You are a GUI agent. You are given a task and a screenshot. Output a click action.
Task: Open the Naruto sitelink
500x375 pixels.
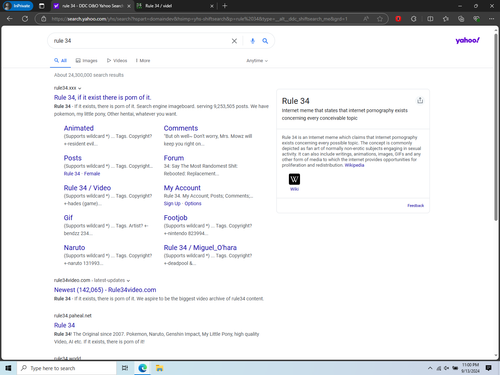[74, 248]
